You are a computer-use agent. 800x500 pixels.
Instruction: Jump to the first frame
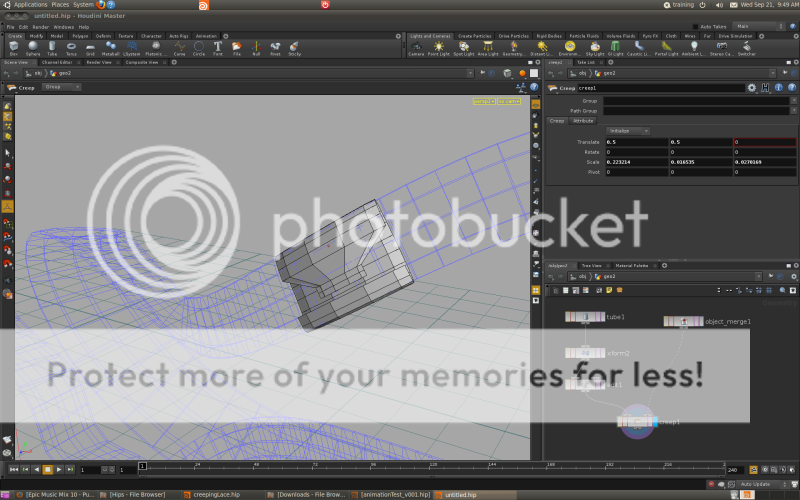pyautogui.click(x=14, y=469)
